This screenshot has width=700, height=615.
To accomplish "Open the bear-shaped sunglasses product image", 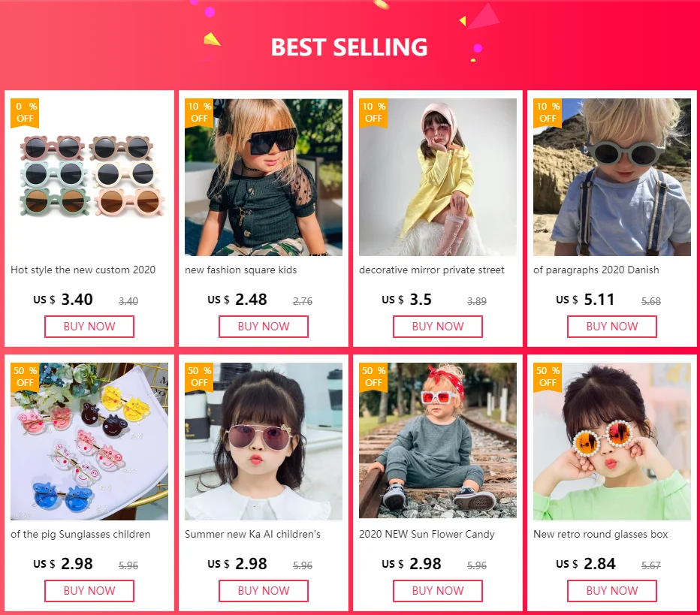I will tap(89, 177).
